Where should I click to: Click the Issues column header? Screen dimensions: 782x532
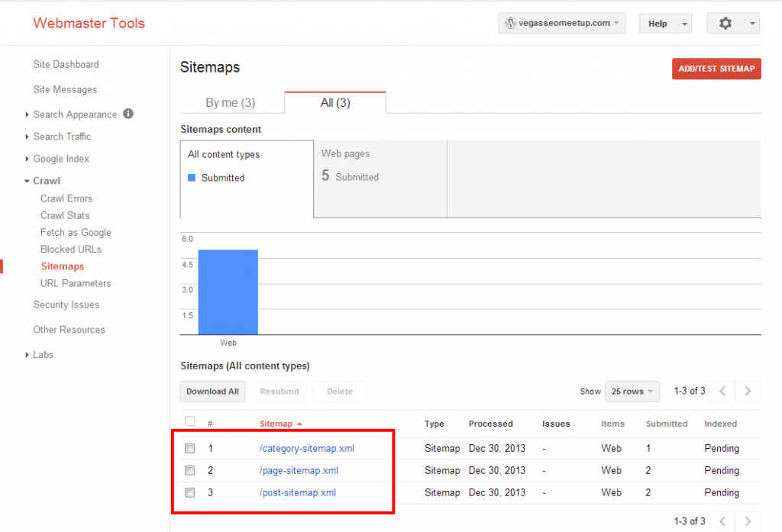(x=556, y=424)
